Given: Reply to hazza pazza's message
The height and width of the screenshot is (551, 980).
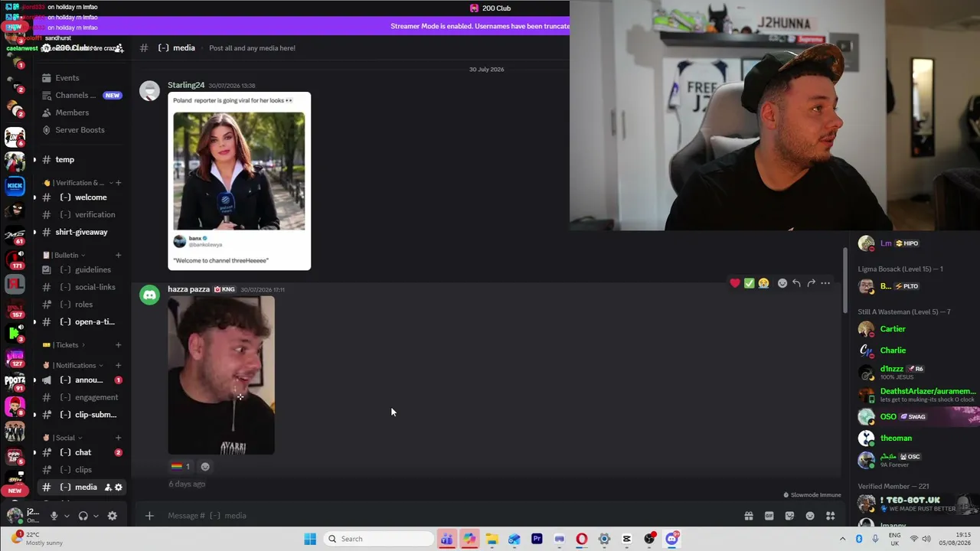Looking at the screenshot, I should pos(796,283).
